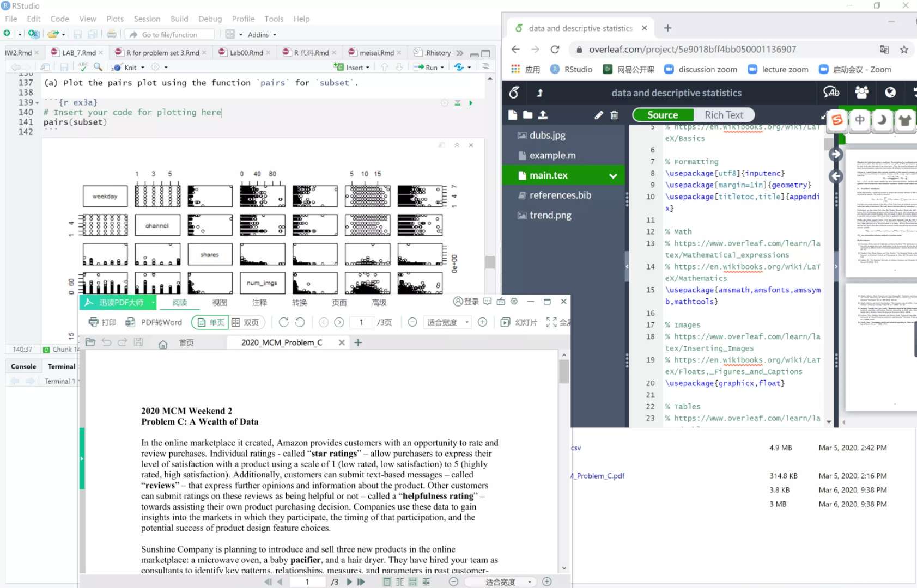
Task: Toggle PDF view to 双页 double page
Action: coord(246,322)
